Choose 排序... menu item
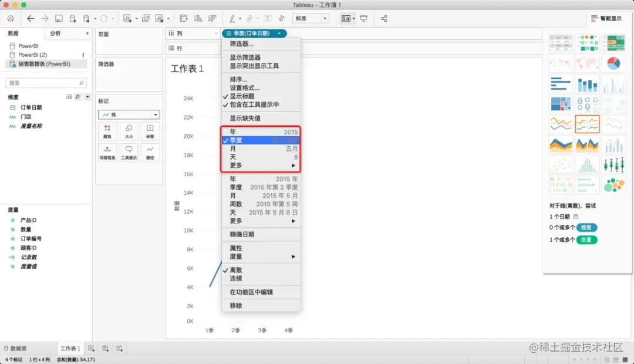Viewport: 634px width, 364px height. pyautogui.click(x=261, y=79)
